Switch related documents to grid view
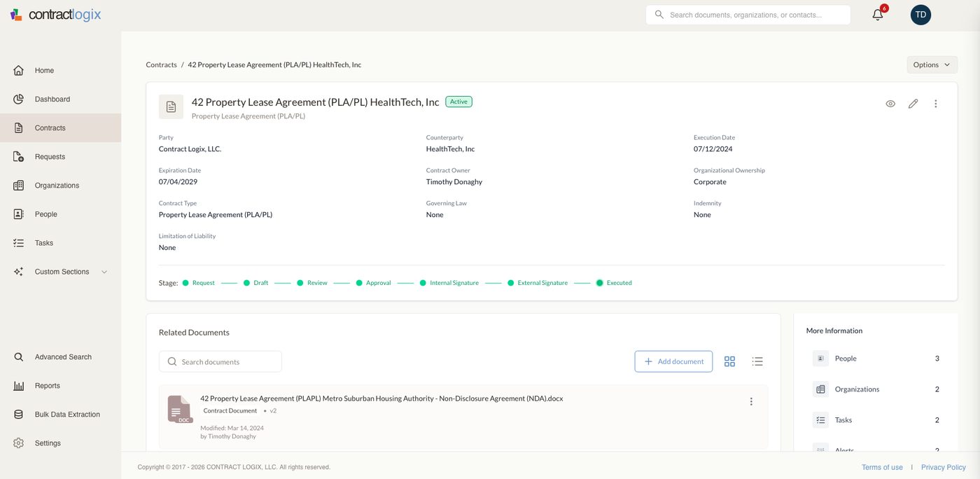 pyautogui.click(x=729, y=361)
